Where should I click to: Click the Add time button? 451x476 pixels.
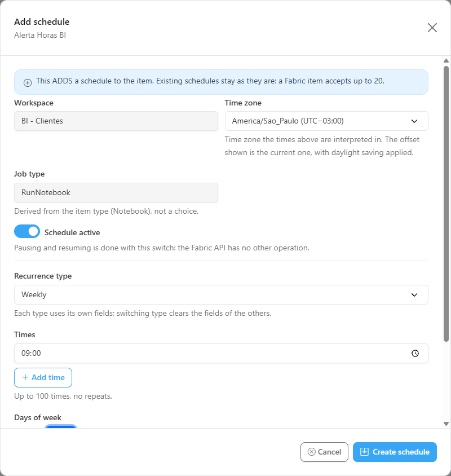coord(43,377)
